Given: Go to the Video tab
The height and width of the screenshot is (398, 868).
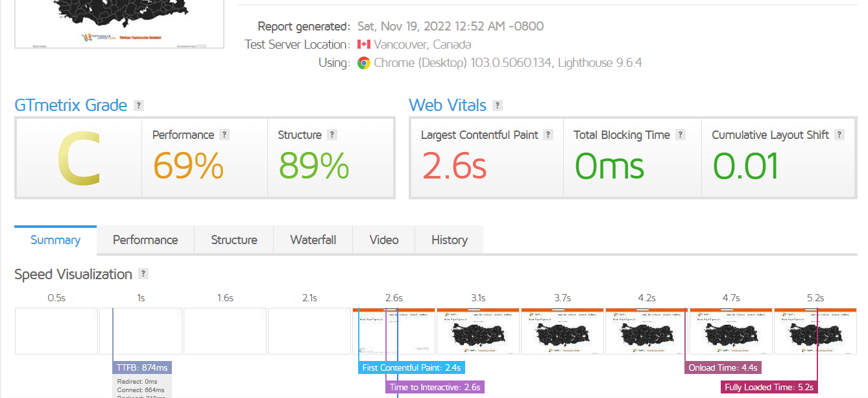Looking at the screenshot, I should tap(384, 240).
